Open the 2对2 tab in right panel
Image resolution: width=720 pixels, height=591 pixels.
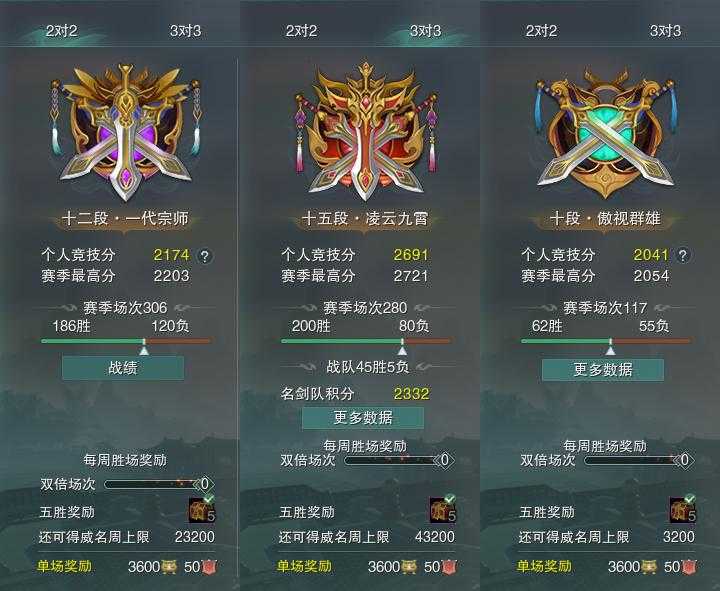click(541, 31)
